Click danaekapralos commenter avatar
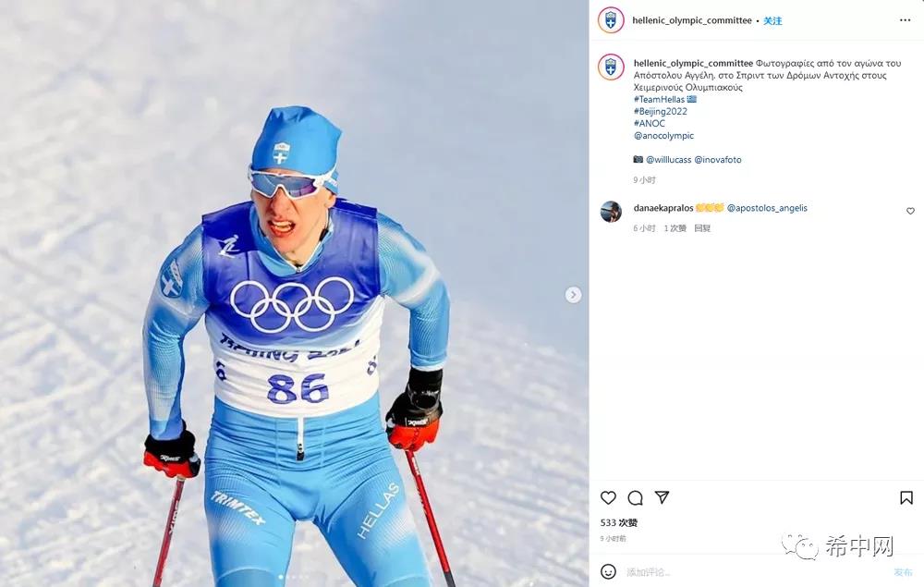924x587 pixels. (x=611, y=211)
